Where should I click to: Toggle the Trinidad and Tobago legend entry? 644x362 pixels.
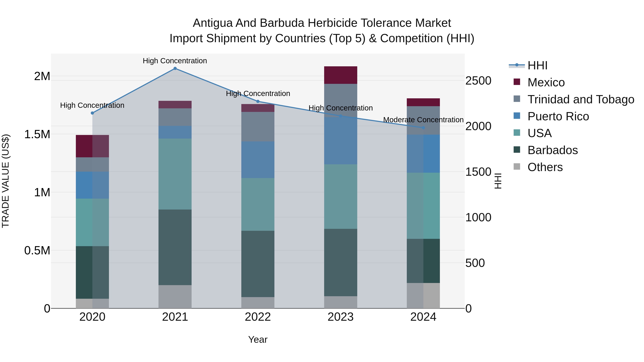574,99
